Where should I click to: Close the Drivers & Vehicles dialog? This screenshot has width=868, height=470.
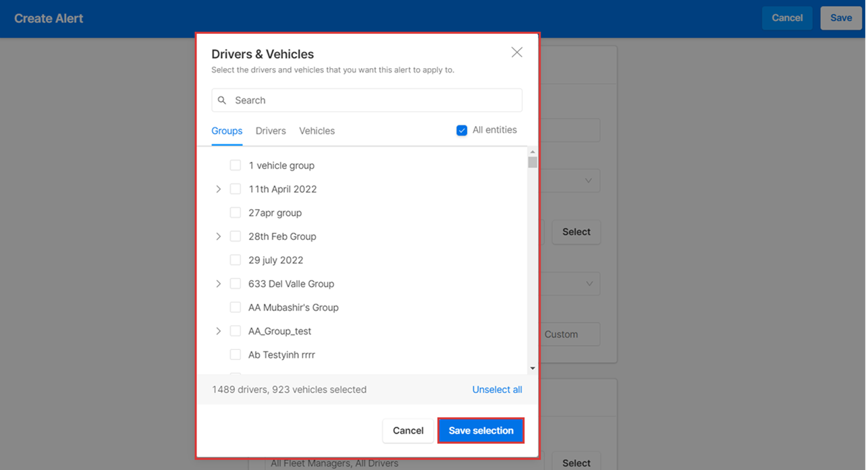[x=516, y=53]
